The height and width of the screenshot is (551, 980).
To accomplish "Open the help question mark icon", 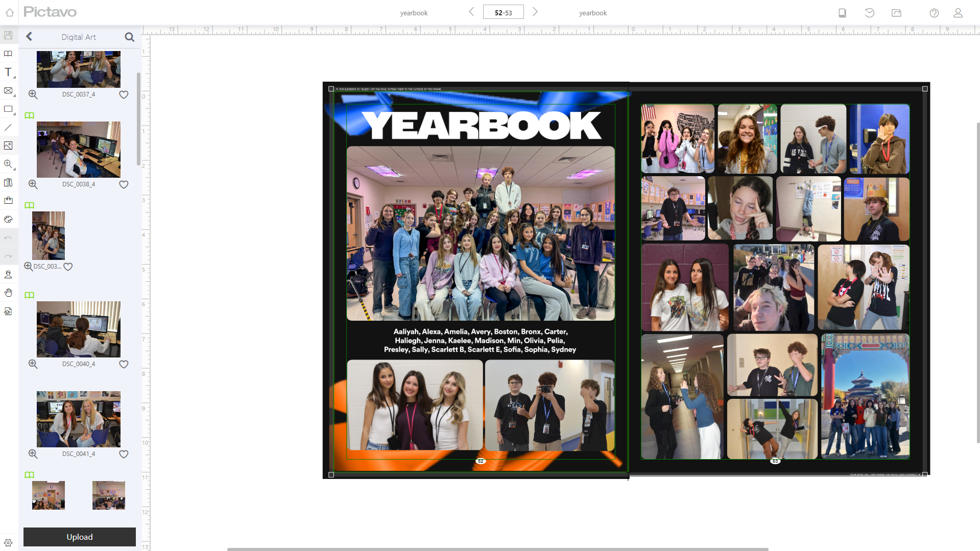I will (934, 13).
